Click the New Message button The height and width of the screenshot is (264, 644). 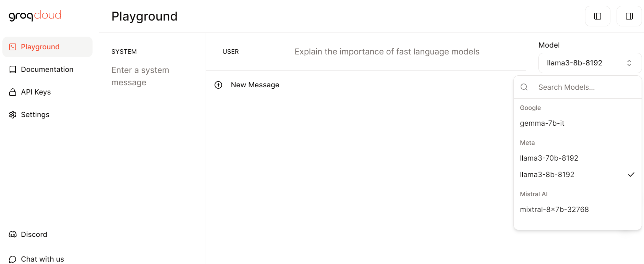[255, 85]
